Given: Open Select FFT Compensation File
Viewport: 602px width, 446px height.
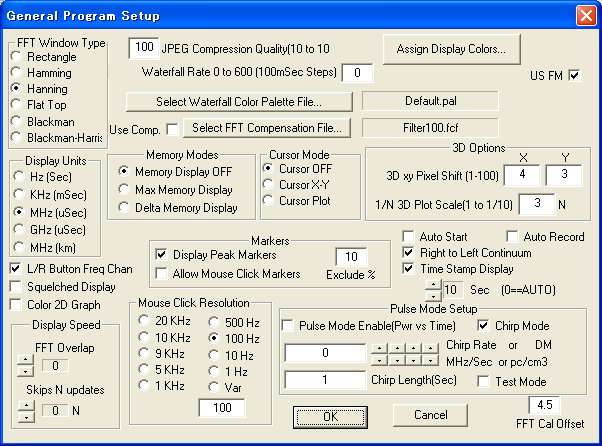Looking at the screenshot, I should click(267, 128).
